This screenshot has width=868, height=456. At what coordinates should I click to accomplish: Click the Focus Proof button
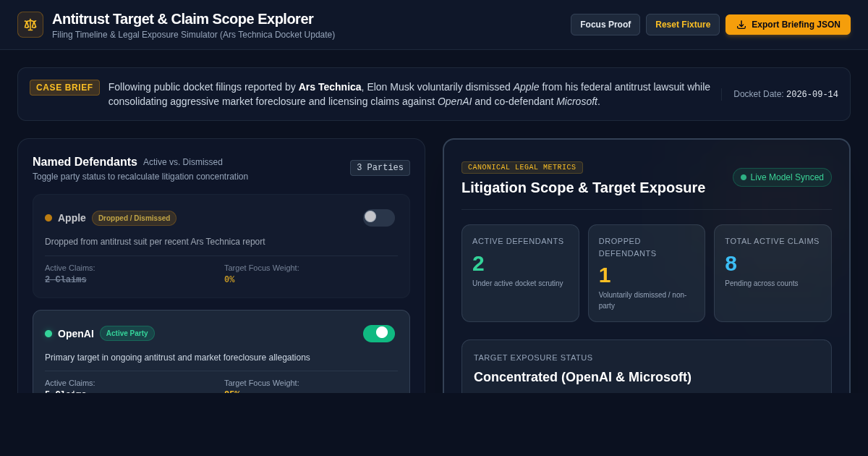click(605, 25)
